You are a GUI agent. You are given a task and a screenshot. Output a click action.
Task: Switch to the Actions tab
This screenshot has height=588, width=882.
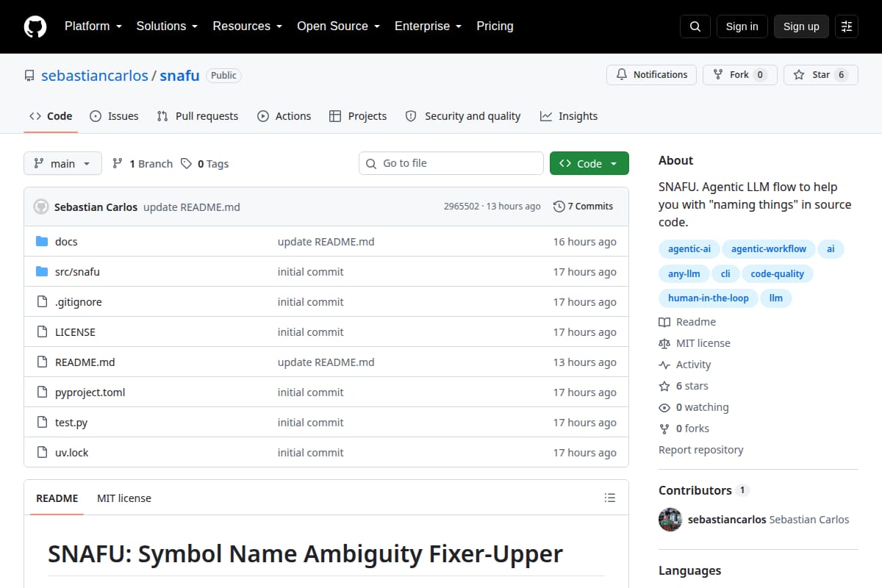pos(284,116)
